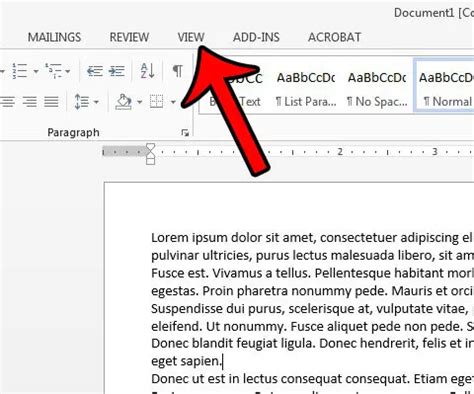Click the words "eget sapien."
The image size is (474, 394).
[186, 361]
